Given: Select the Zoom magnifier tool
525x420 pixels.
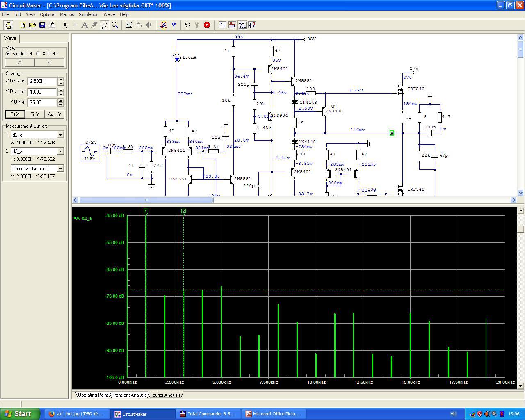Looking at the screenshot, I should [115, 25].
